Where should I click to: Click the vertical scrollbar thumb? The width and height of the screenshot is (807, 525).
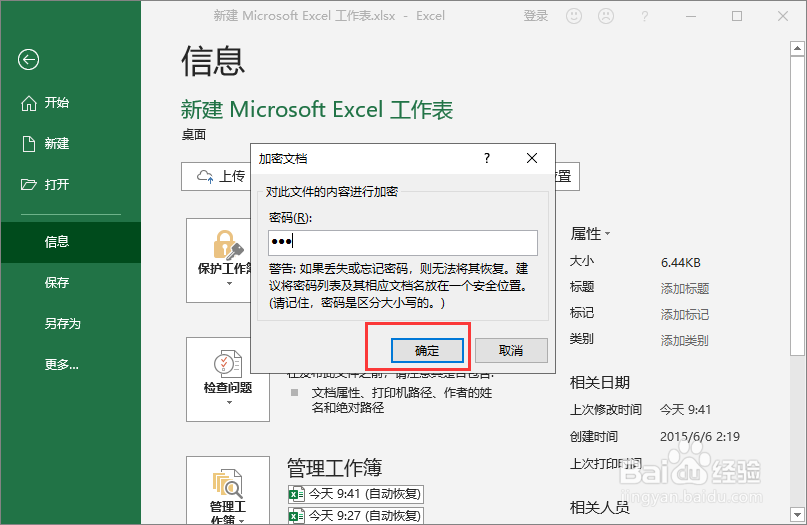797,205
